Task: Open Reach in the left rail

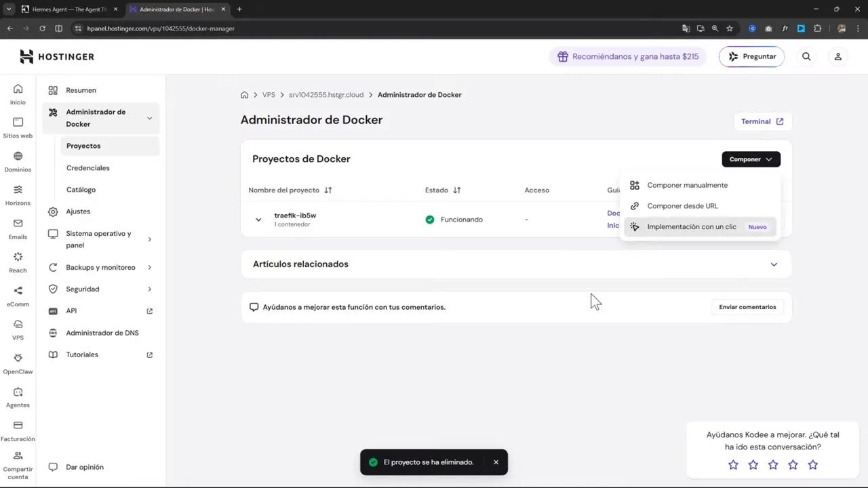Action: click(18, 262)
